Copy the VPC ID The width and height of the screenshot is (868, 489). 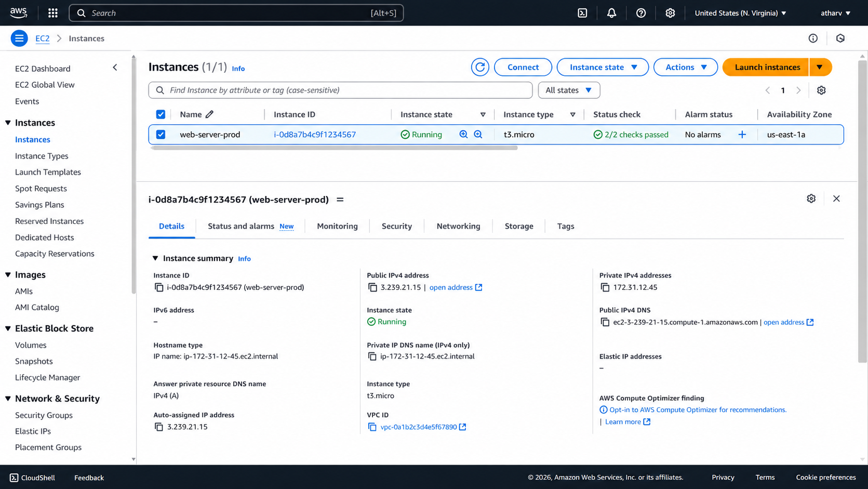[x=372, y=427]
